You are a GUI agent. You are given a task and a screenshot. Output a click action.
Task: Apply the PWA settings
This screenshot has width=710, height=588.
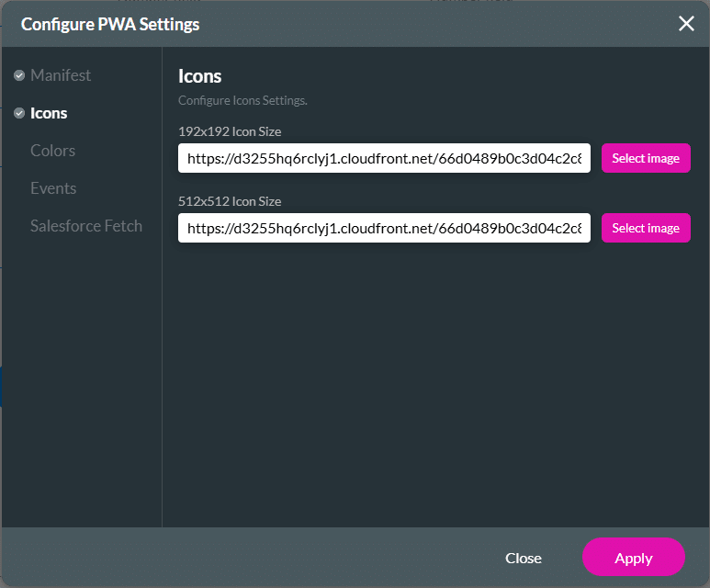pyautogui.click(x=633, y=557)
